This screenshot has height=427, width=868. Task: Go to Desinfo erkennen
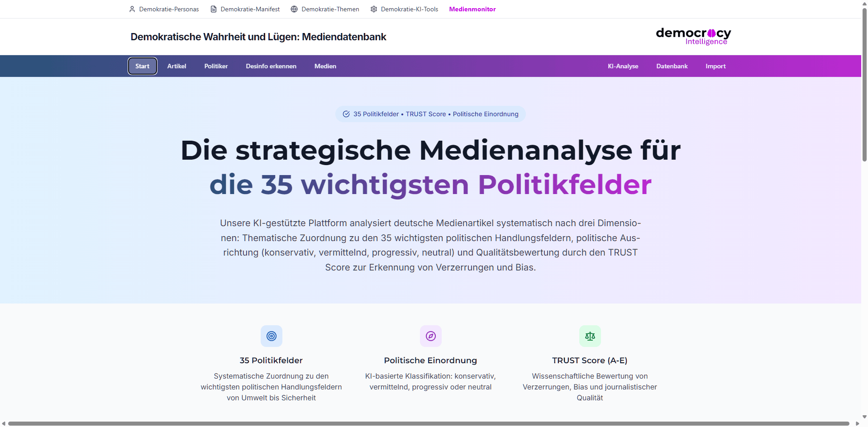click(x=271, y=66)
